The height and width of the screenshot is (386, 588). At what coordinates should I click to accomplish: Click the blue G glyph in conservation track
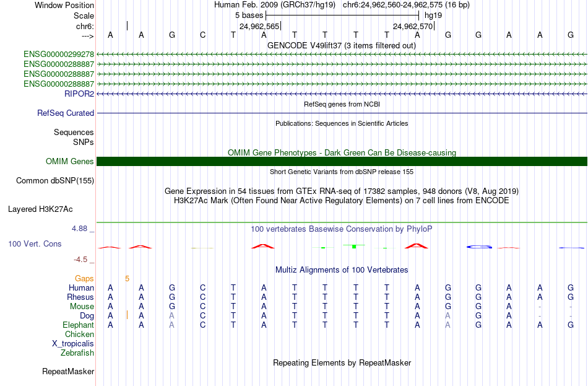pyautogui.click(x=479, y=247)
